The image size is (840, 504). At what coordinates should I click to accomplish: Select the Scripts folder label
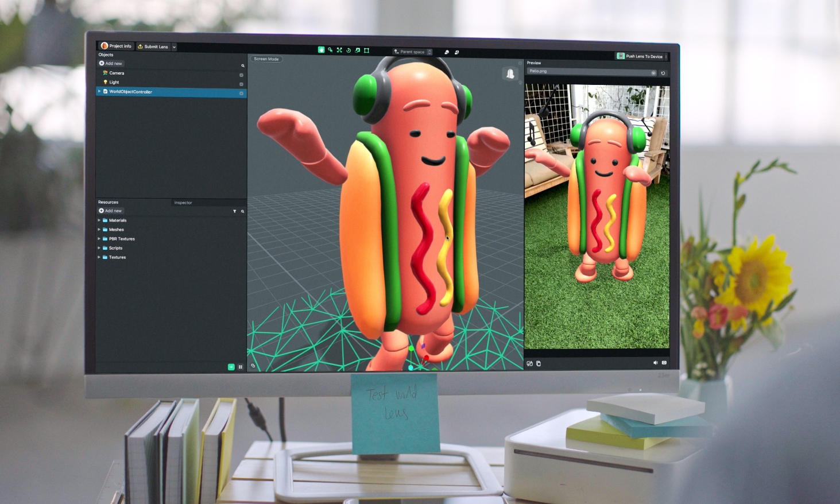pos(115,248)
